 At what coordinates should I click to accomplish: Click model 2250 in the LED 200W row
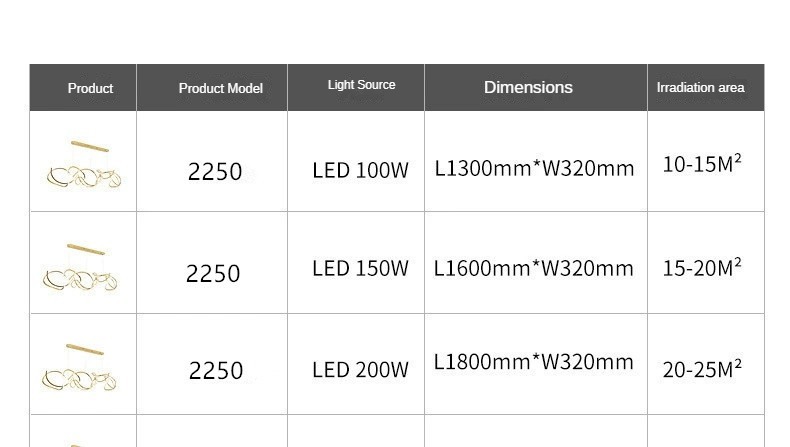click(216, 371)
